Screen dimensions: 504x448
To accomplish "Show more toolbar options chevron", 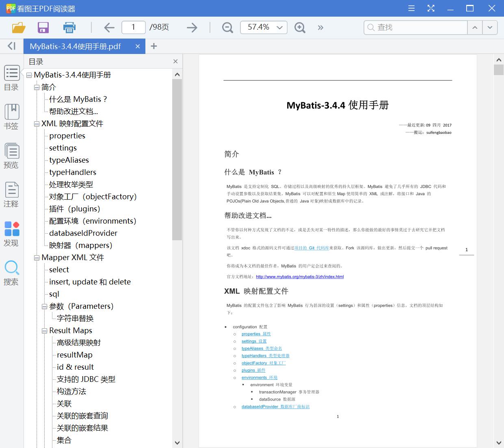I will (x=320, y=28).
